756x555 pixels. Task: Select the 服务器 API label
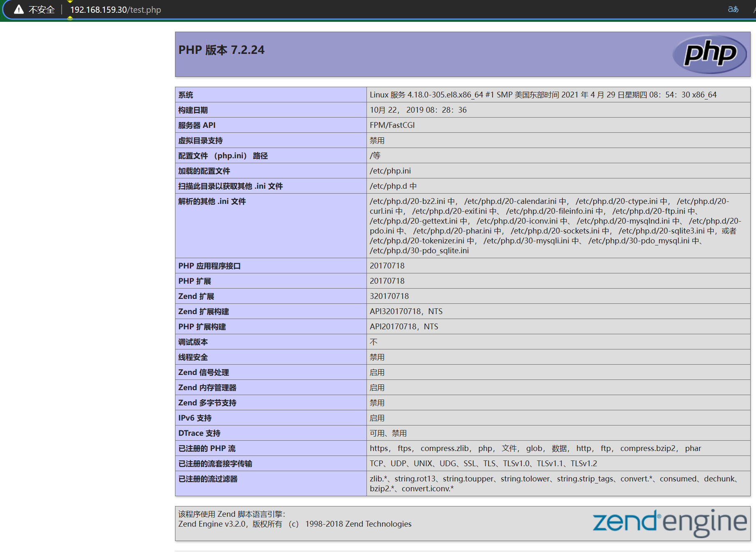197,125
